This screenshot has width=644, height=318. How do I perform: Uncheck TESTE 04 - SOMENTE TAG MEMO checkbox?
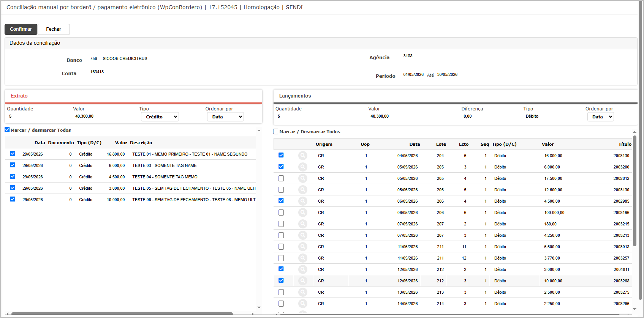(x=13, y=176)
